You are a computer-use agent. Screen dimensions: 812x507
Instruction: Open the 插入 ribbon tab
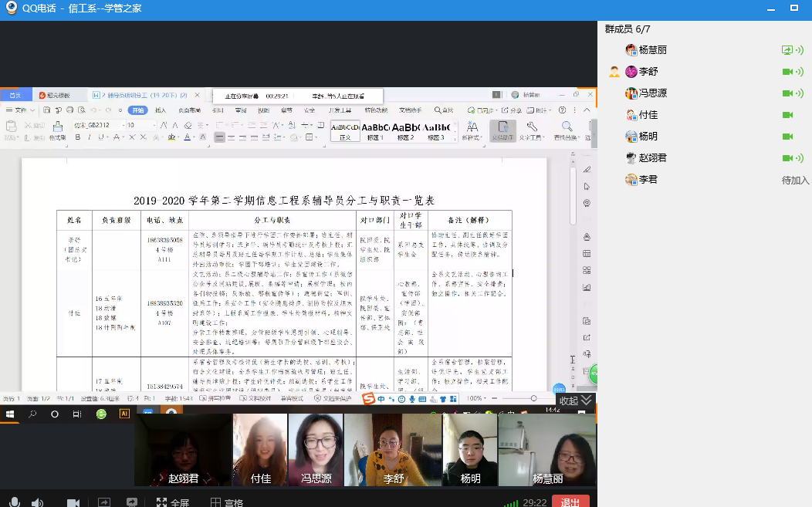coord(161,110)
